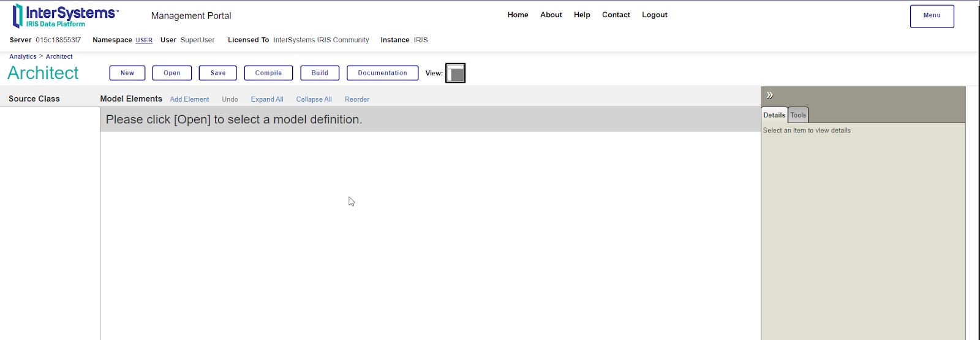980x340 pixels.
Task: Compile the model definition
Action: coord(268,73)
